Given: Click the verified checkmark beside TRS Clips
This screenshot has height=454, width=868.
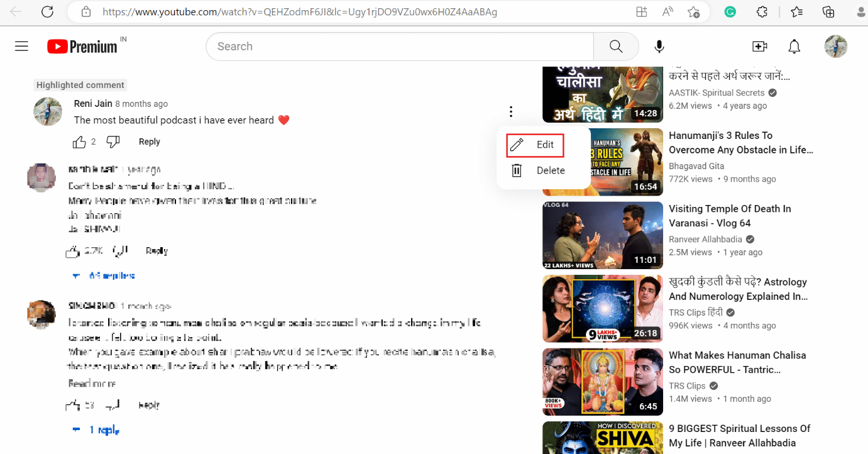Looking at the screenshot, I should 713,385.
